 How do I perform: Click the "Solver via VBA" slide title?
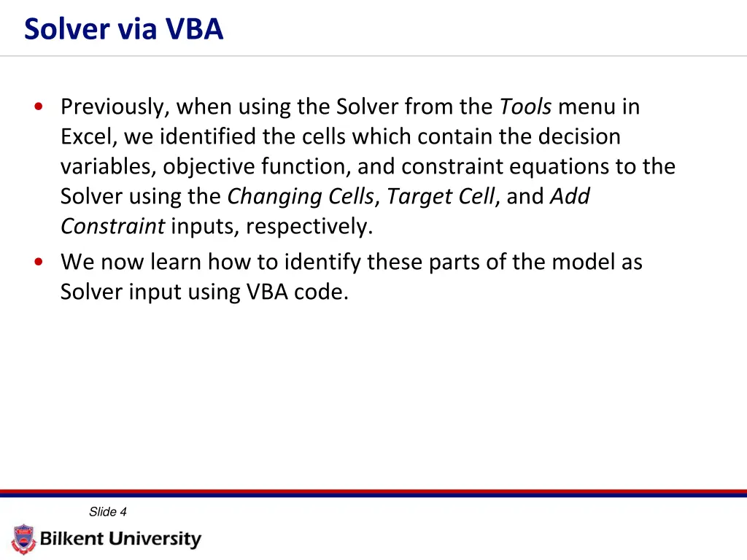tap(123, 29)
